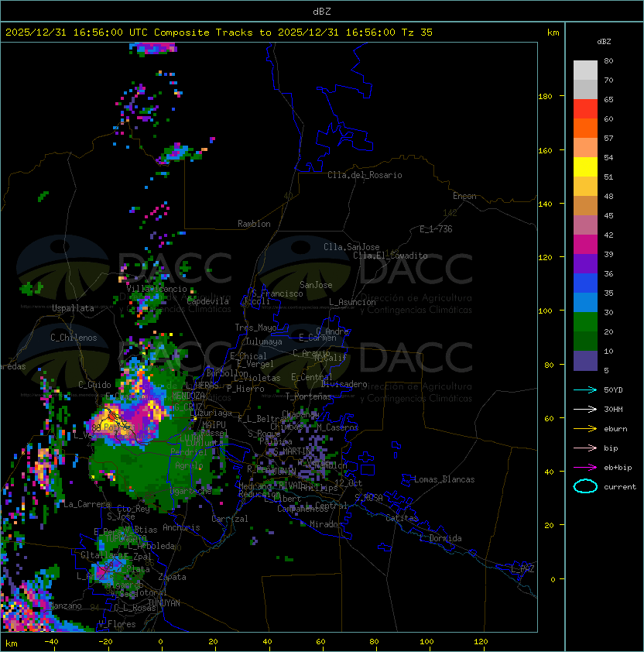The width and height of the screenshot is (644, 652).
Task: Click the 'Mirador' map label
Action: [x=327, y=524]
